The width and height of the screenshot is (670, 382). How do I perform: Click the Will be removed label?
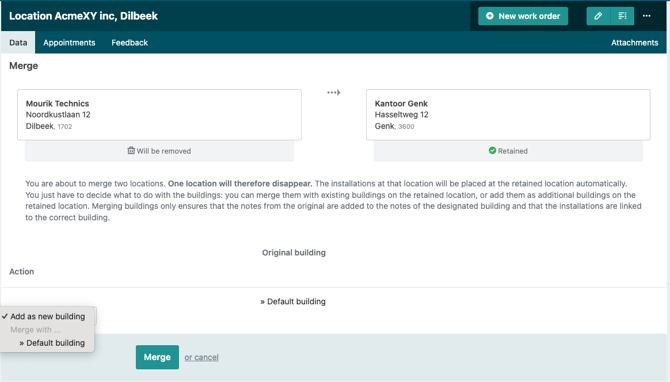[x=164, y=151]
